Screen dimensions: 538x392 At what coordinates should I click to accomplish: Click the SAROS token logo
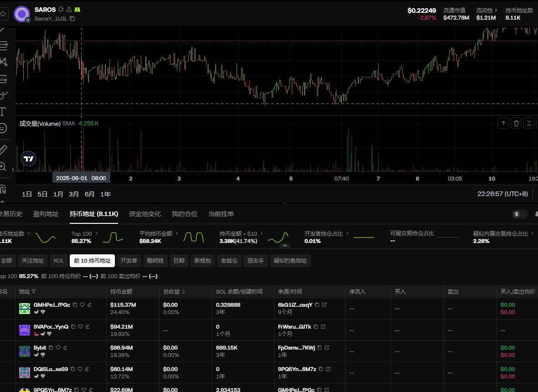point(21,14)
